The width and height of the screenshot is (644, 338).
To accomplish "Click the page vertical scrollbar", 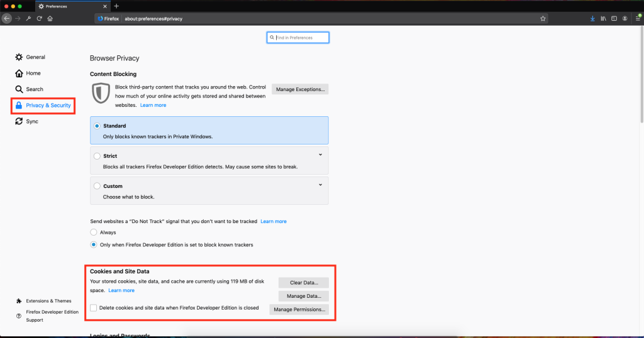I will [641, 74].
